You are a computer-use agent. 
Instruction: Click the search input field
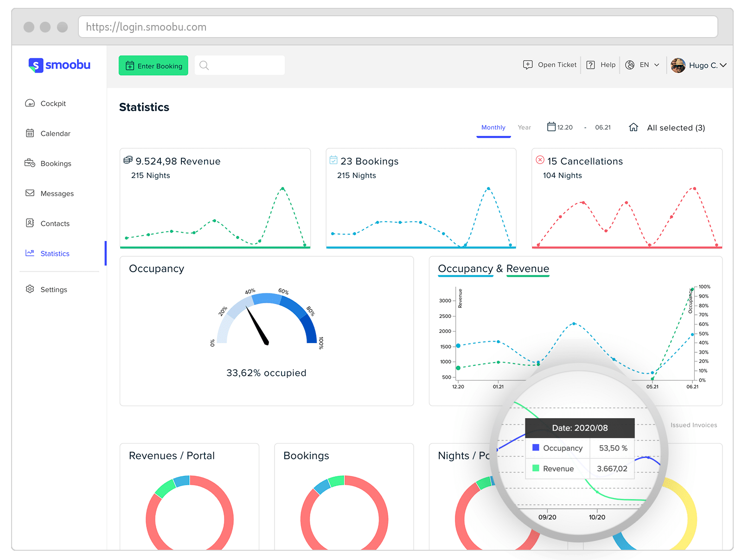pos(240,65)
